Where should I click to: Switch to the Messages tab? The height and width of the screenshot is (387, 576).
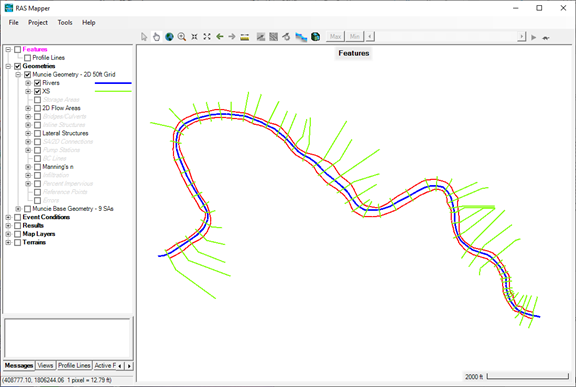coord(19,366)
